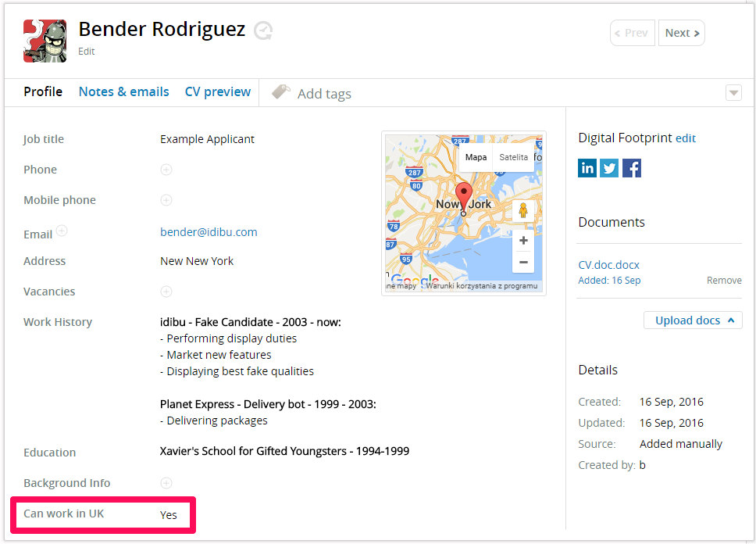Click the map terms link Warunki korzystania

coord(482,286)
